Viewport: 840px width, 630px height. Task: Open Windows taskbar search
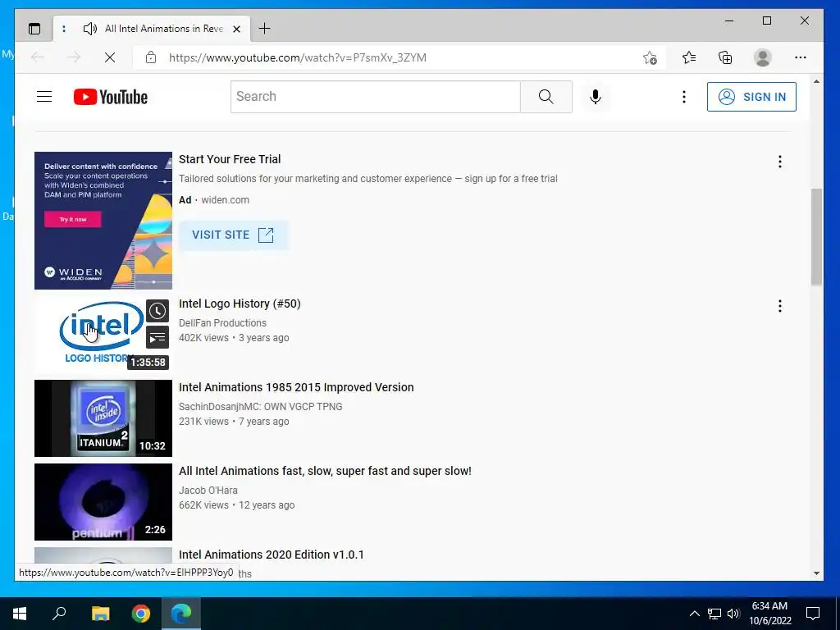tap(59, 614)
